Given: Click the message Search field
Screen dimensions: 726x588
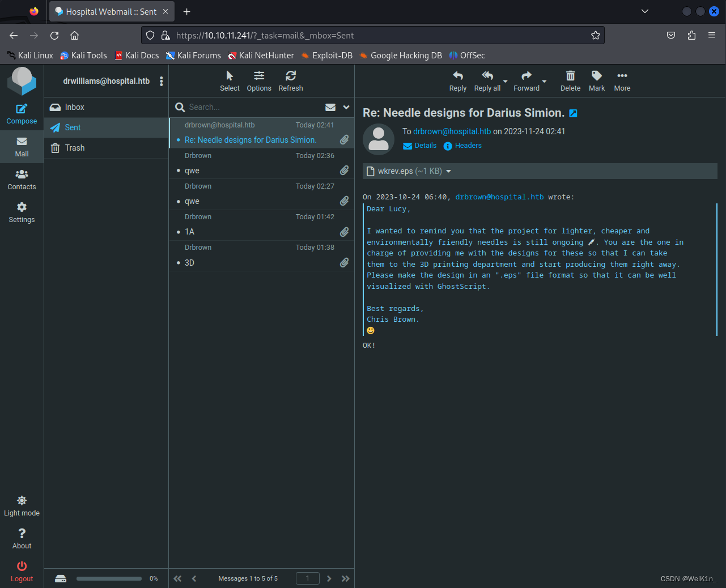Looking at the screenshot, I should click(x=254, y=107).
